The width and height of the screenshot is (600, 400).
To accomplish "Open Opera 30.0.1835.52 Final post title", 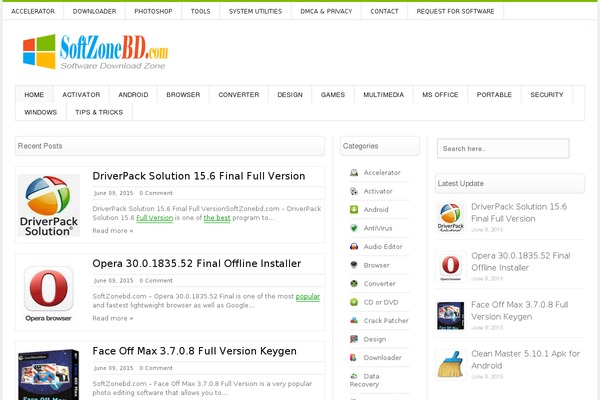I will click(x=197, y=264).
